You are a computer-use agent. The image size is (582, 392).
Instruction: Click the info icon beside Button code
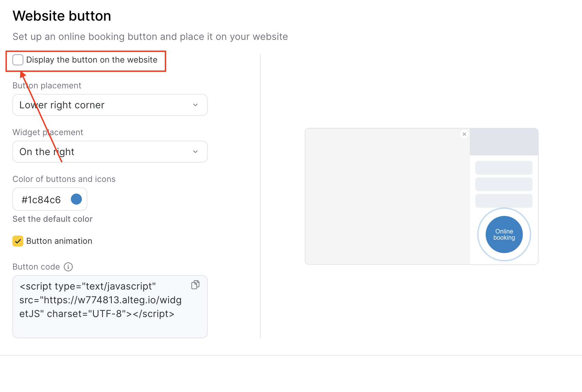pos(68,267)
